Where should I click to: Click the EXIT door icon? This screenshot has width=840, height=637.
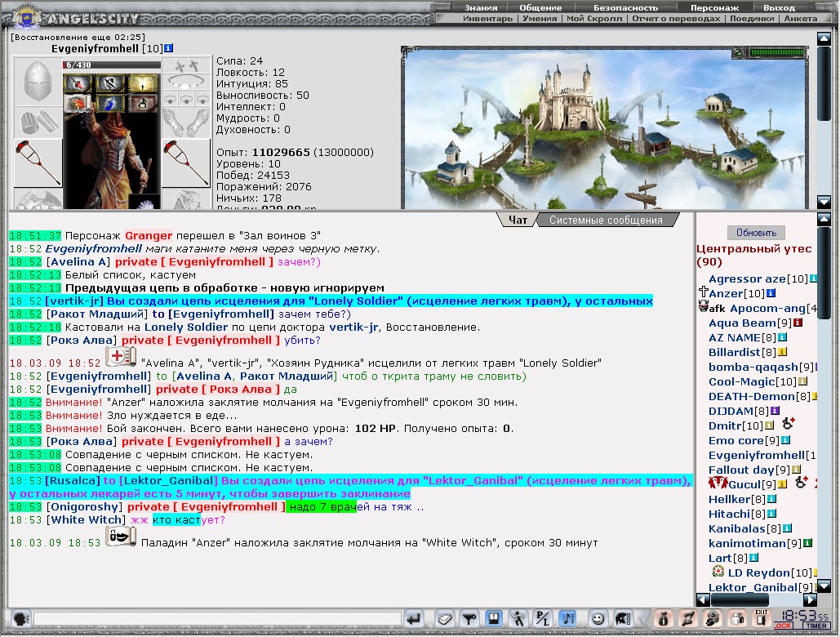click(762, 619)
